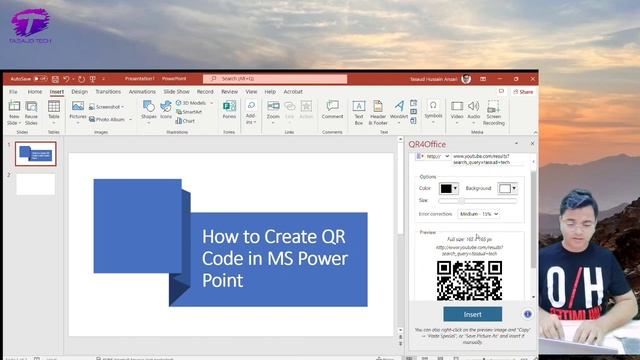The width and height of the screenshot is (640, 360).
Task: Switch to the Slide Show tab
Action: pos(176,92)
